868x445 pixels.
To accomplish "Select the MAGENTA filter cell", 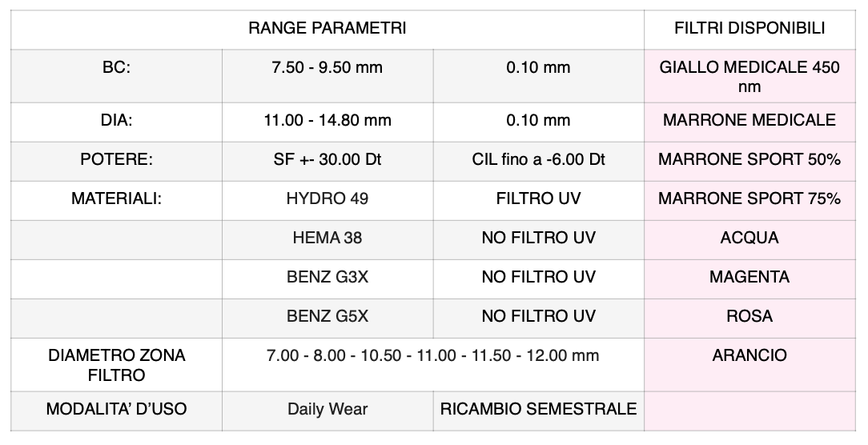I will click(x=749, y=277).
